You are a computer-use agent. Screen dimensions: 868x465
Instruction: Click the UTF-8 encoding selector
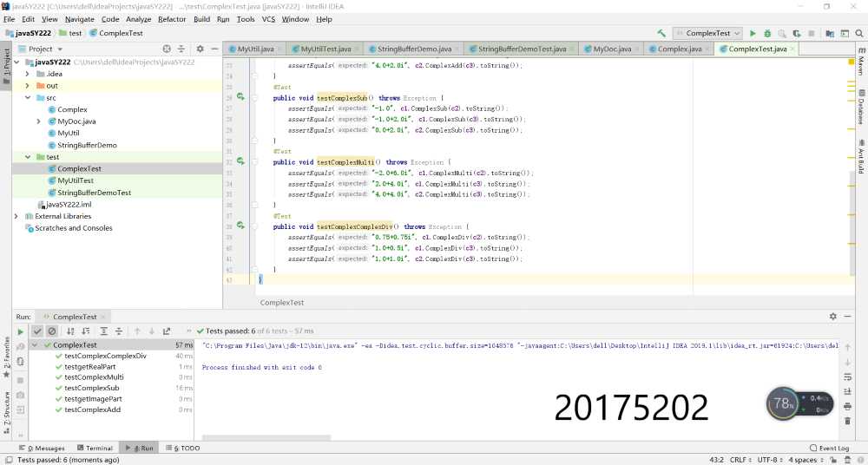point(769,460)
